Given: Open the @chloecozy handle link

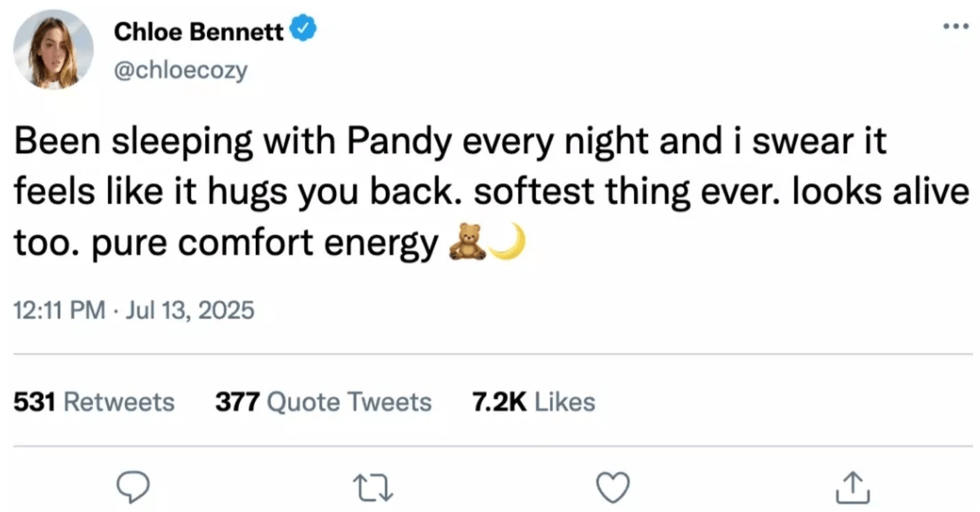Looking at the screenshot, I should 181,70.
